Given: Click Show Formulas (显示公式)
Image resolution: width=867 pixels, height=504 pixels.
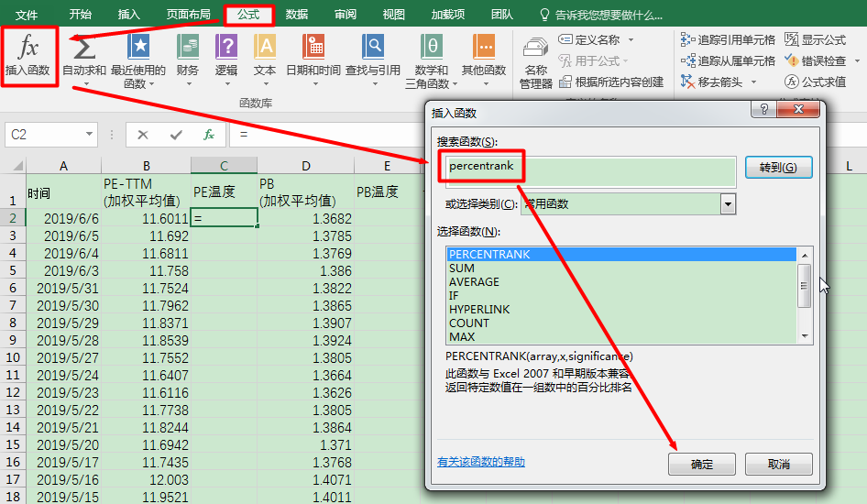Looking at the screenshot, I should [x=815, y=39].
